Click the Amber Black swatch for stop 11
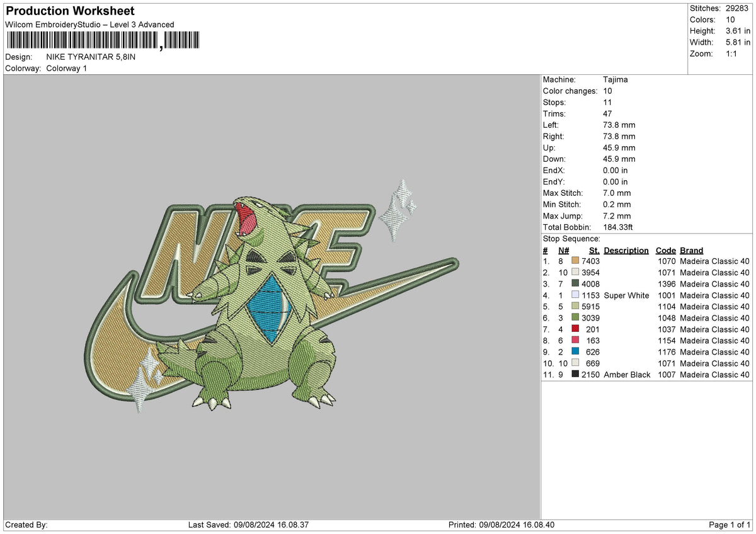Screen dimensions: 756x534 click(576, 375)
